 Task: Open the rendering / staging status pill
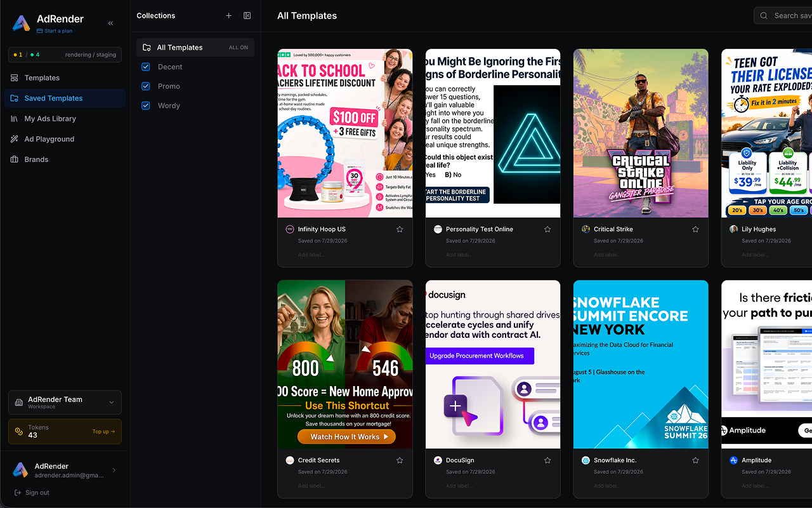(65, 55)
